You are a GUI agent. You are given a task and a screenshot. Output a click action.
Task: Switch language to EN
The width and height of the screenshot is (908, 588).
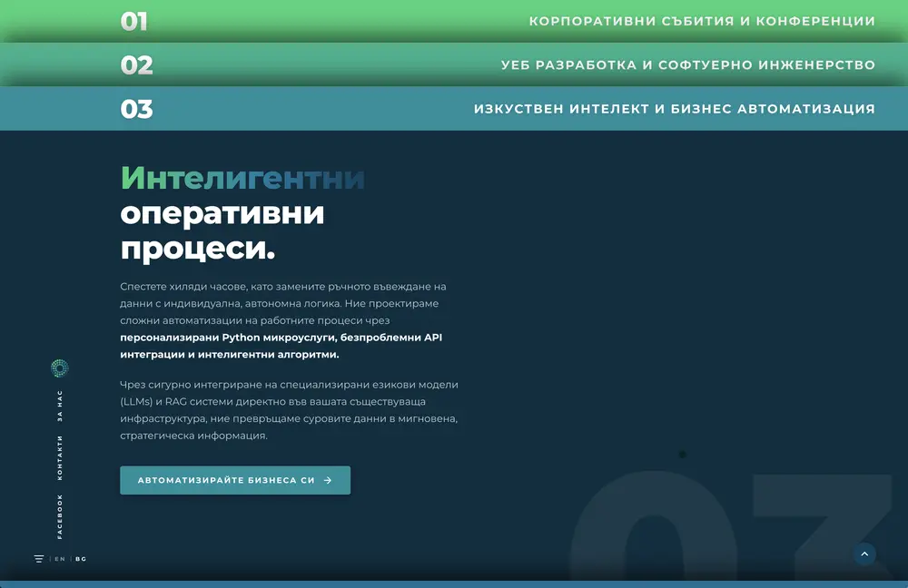[60, 559]
